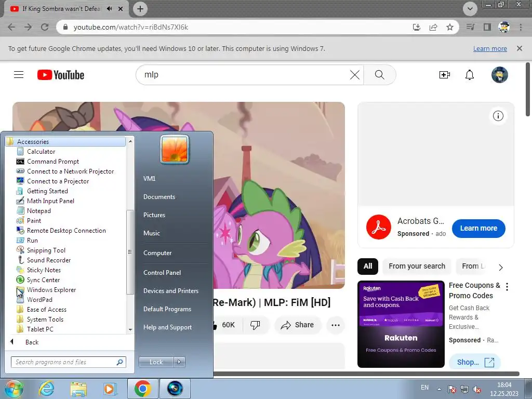Open YouTube guide hamburger menu
The width and height of the screenshot is (532, 399).
(x=19, y=75)
